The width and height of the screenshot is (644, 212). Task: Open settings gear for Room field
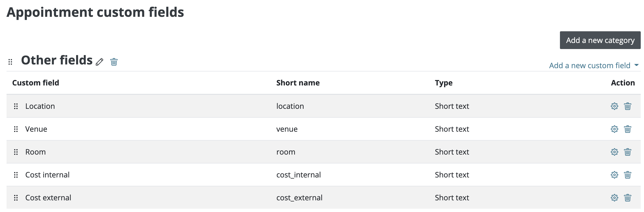[614, 152]
